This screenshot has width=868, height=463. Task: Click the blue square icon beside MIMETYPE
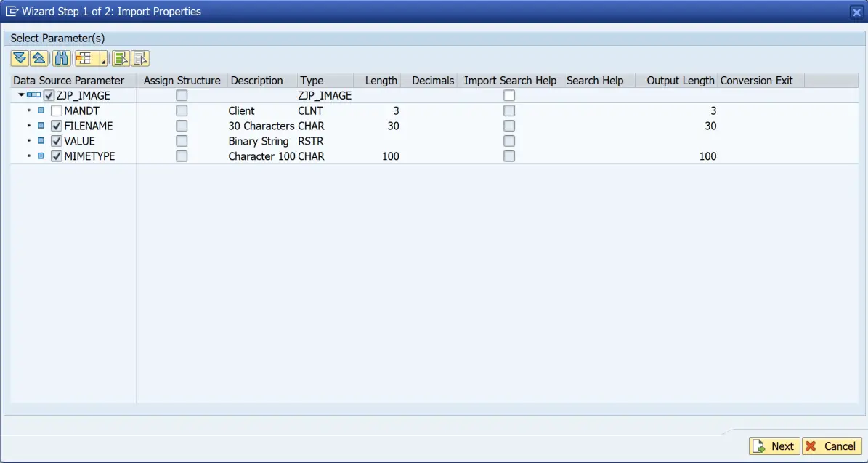tap(41, 156)
